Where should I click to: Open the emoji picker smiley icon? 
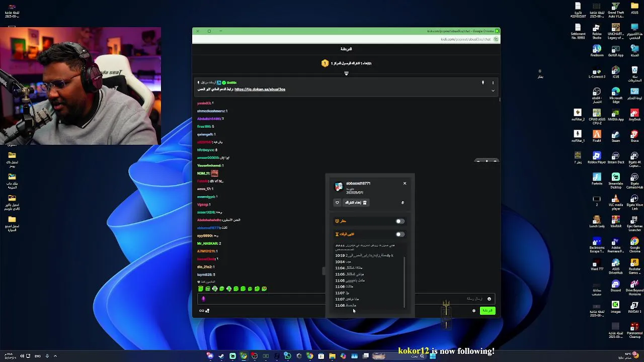tap(489, 299)
